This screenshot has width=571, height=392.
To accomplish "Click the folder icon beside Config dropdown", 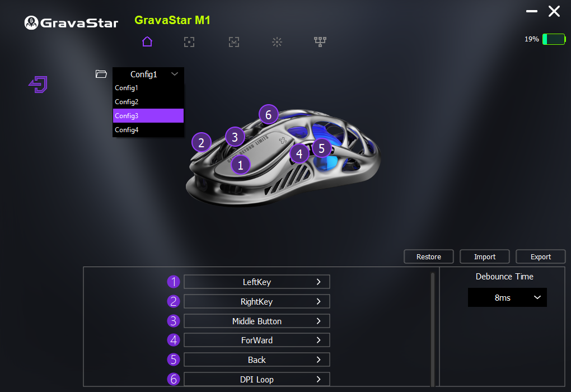I will pos(101,74).
